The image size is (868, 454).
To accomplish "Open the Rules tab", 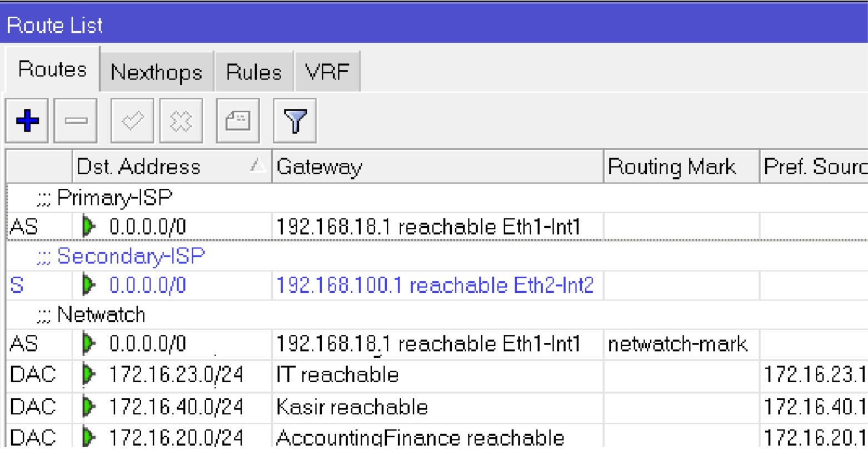I will click(253, 72).
